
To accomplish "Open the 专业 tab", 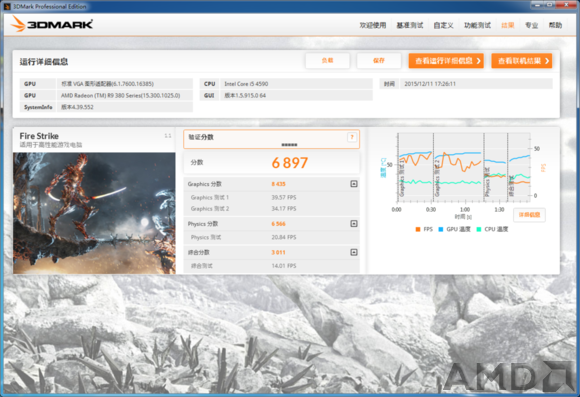I will (532, 25).
